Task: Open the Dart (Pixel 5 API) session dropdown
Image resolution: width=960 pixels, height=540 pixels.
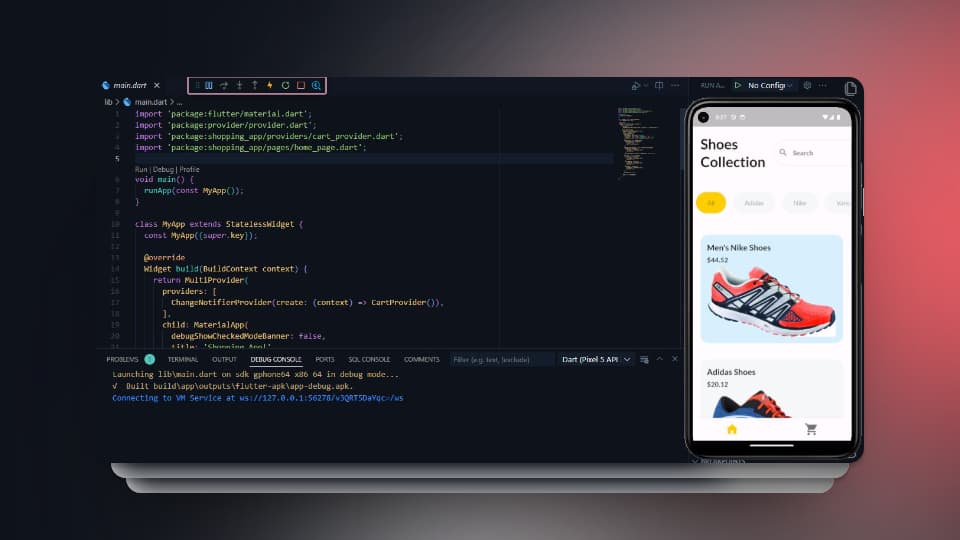Action: 596,359
